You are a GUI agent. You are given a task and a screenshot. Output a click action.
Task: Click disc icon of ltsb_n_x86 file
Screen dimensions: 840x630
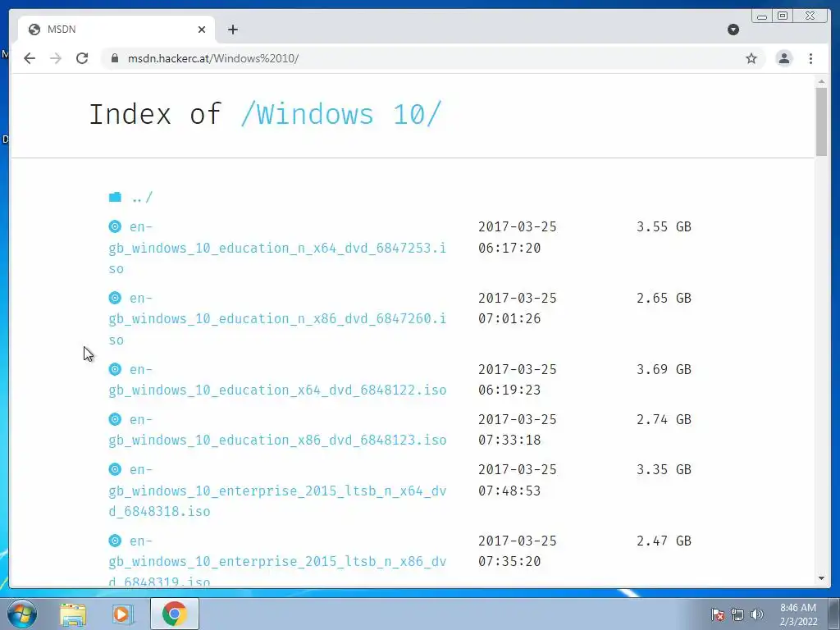115,540
